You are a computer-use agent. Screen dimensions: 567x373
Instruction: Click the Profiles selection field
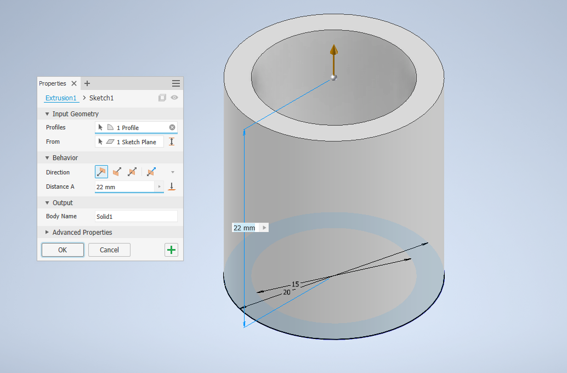pyautogui.click(x=136, y=127)
